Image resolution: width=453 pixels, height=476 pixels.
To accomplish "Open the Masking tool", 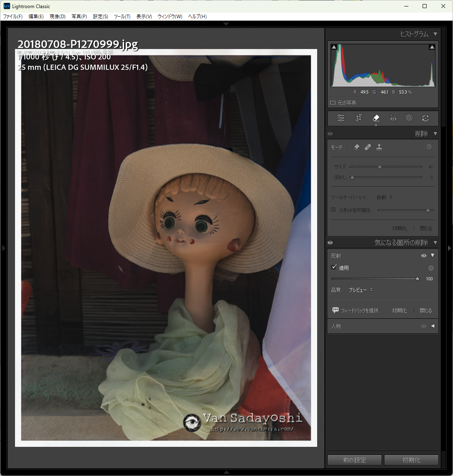I will [409, 118].
